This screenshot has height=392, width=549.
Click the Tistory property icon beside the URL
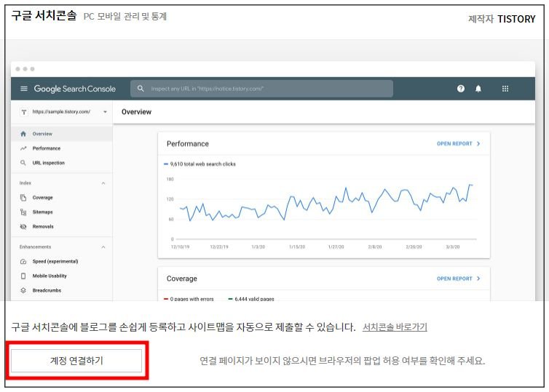coord(24,112)
